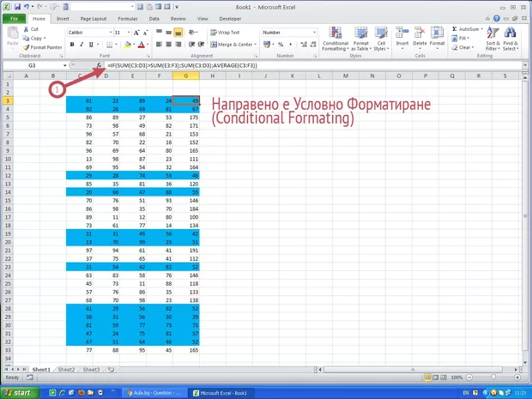Click Aula.bg taskbar Chrome item
532x399 pixels.
tap(154, 393)
